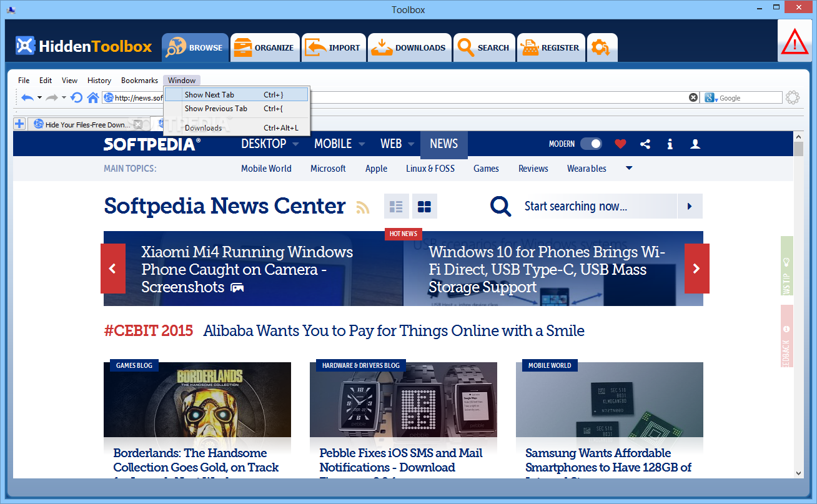This screenshot has width=817, height=504.
Task: Click the page vertical scrollbar
Action: click(x=798, y=305)
